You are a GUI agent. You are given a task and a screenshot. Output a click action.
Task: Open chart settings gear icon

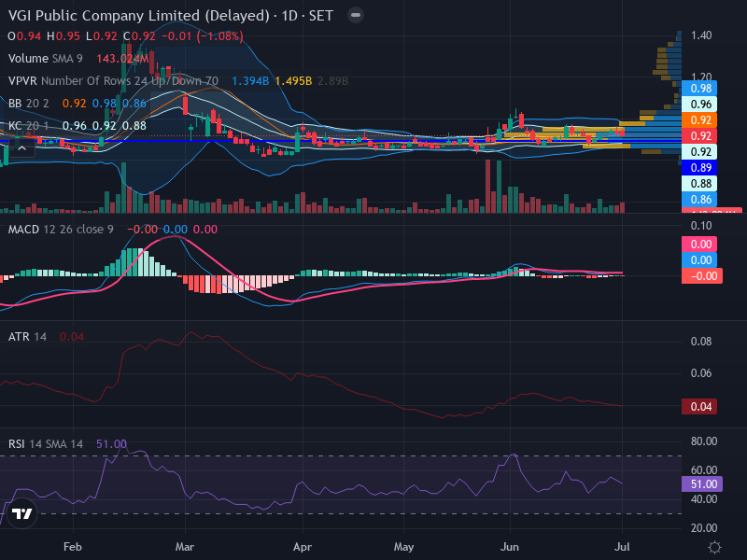(x=714, y=547)
